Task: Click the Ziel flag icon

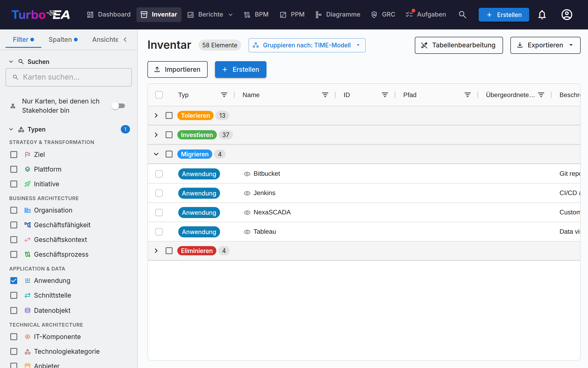Action: (28, 154)
